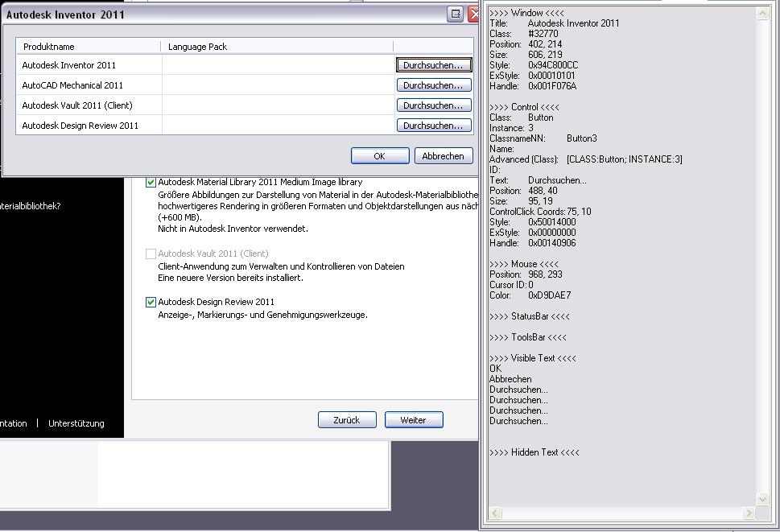Click the horizontal scrollbar right arrow
This screenshot has width=780, height=532.
click(750, 513)
